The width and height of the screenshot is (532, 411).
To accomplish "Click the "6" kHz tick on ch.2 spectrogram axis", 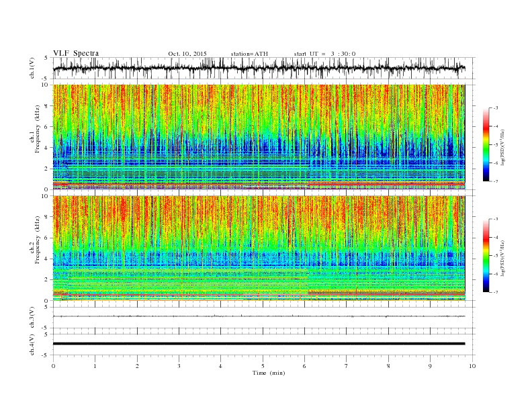I will 47,238.
